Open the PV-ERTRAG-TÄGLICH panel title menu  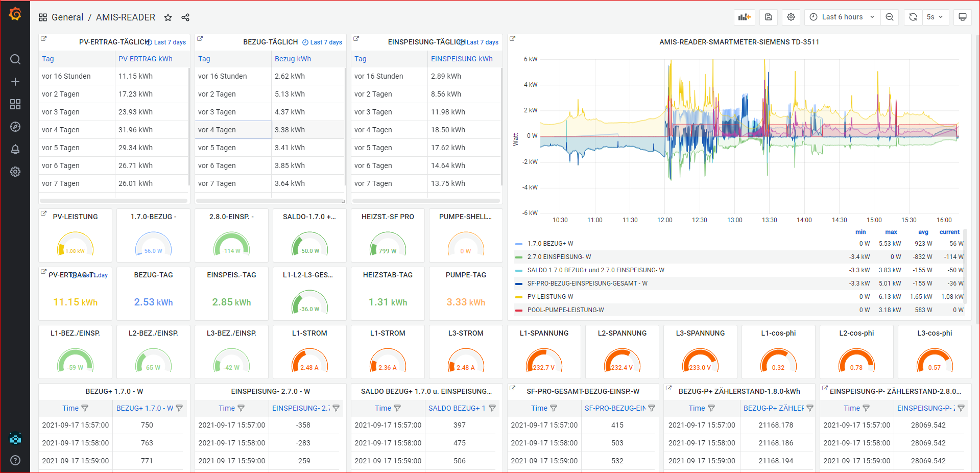114,42
